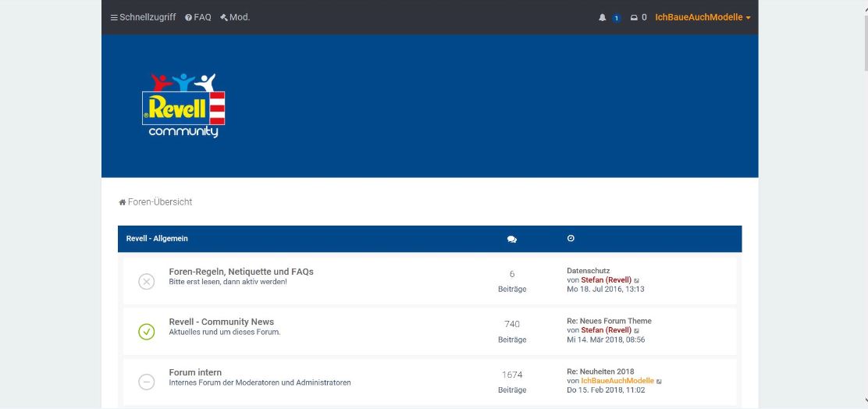Viewport: 868px width, 409px height.
Task: Jump to latest post icon in Community News row
Action: tap(637, 331)
